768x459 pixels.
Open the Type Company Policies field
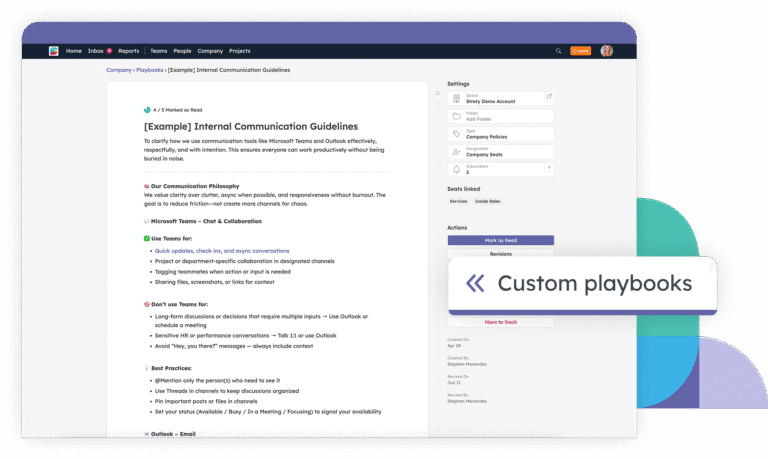[x=501, y=134]
